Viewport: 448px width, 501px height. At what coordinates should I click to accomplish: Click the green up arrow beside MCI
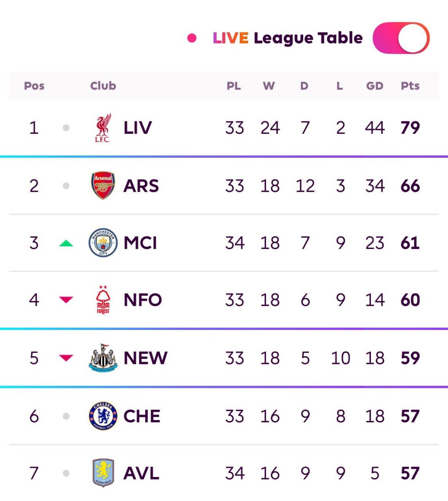pos(66,243)
